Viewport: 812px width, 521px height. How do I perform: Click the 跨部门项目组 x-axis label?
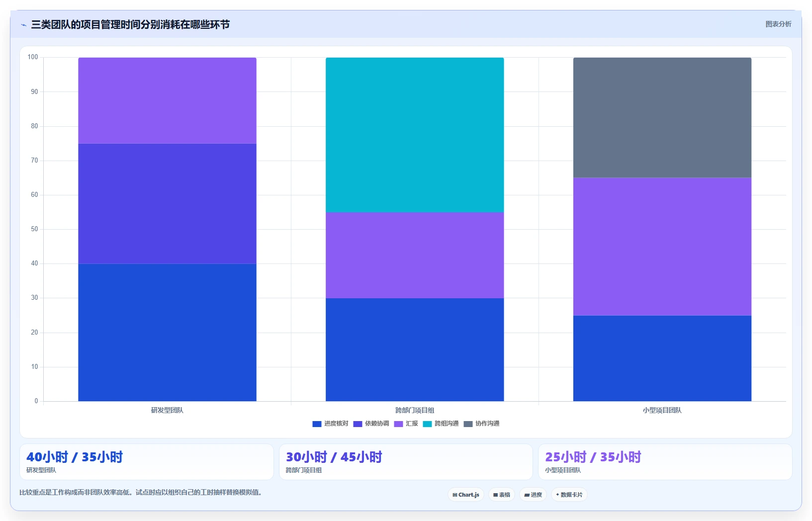coord(415,410)
